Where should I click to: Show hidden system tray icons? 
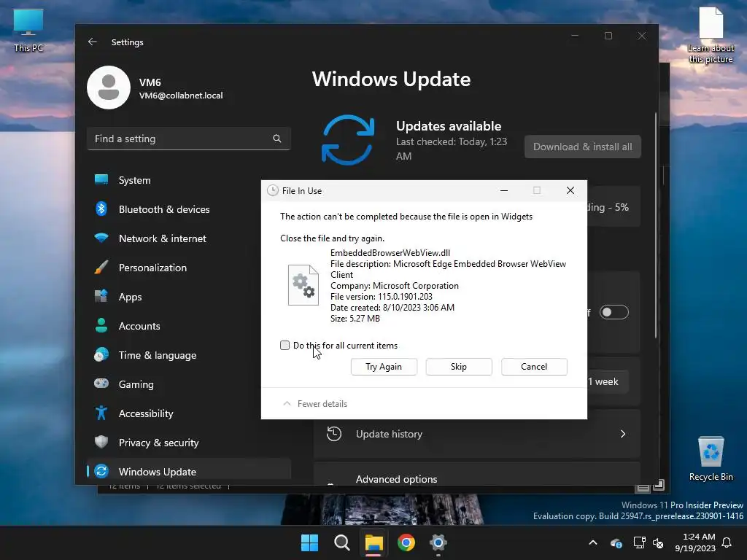tap(593, 542)
